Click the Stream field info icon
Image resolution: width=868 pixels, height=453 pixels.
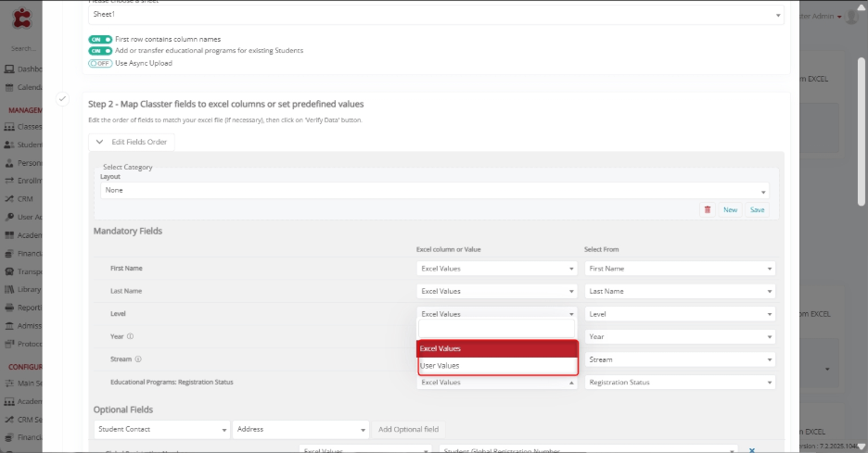(x=137, y=359)
